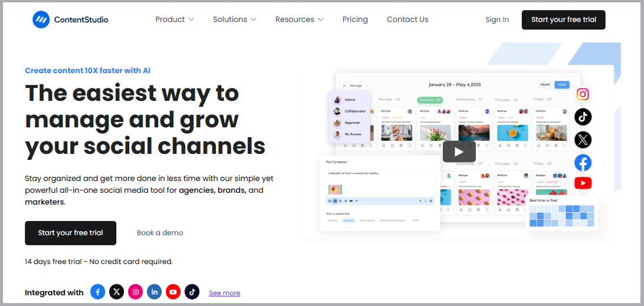The height and width of the screenshot is (306, 644).
Task: Open the Manage dropdown in calendar preview
Action: 355,85
